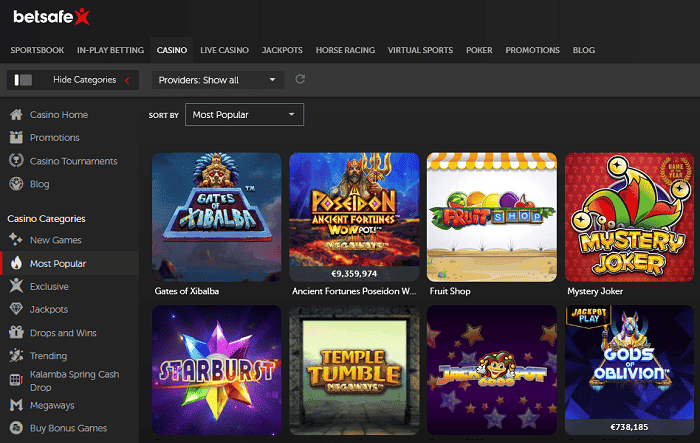This screenshot has height=443, width=700.
Task: Click the Trending icon in sidebar
Action: click(16, 355)
